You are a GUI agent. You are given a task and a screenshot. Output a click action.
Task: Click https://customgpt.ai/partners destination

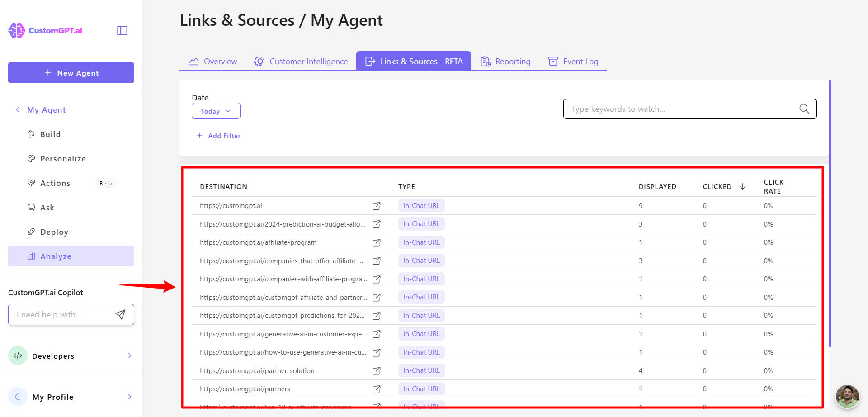click(x=245, y=389)
